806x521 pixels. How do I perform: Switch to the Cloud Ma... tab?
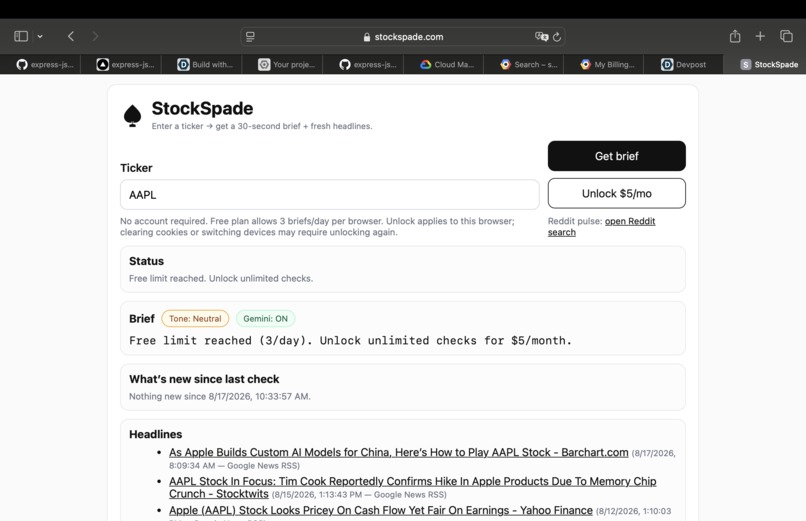pos(447,64)
